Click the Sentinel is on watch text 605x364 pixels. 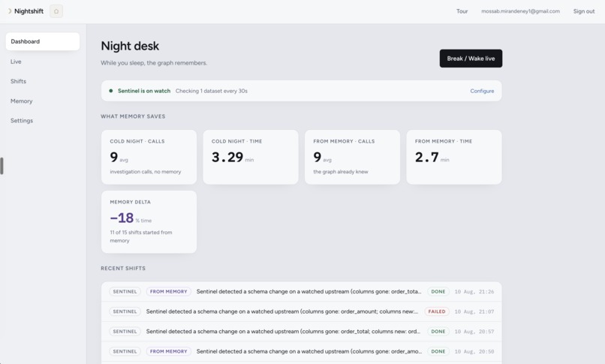tap(144, 91)
